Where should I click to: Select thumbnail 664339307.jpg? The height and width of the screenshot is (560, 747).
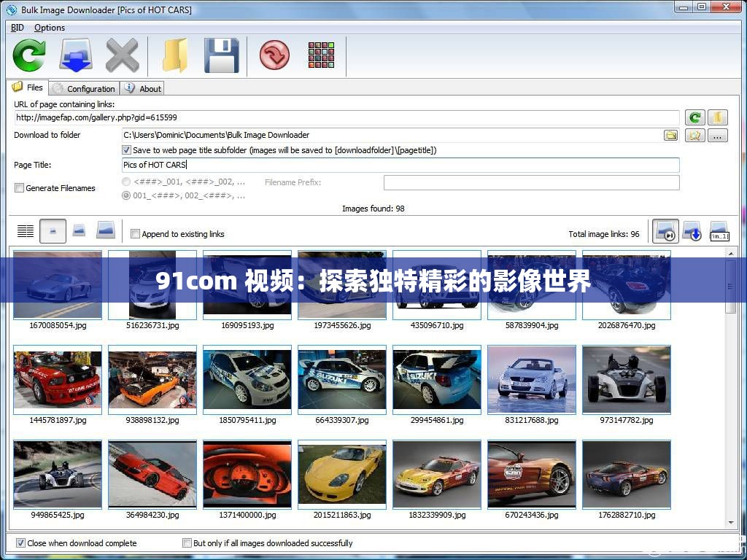point(341,379)
